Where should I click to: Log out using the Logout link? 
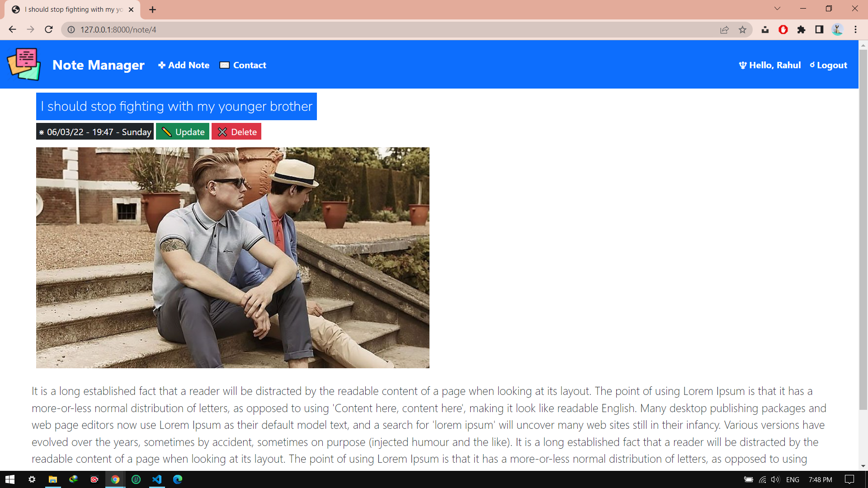(x=828, y=65)
